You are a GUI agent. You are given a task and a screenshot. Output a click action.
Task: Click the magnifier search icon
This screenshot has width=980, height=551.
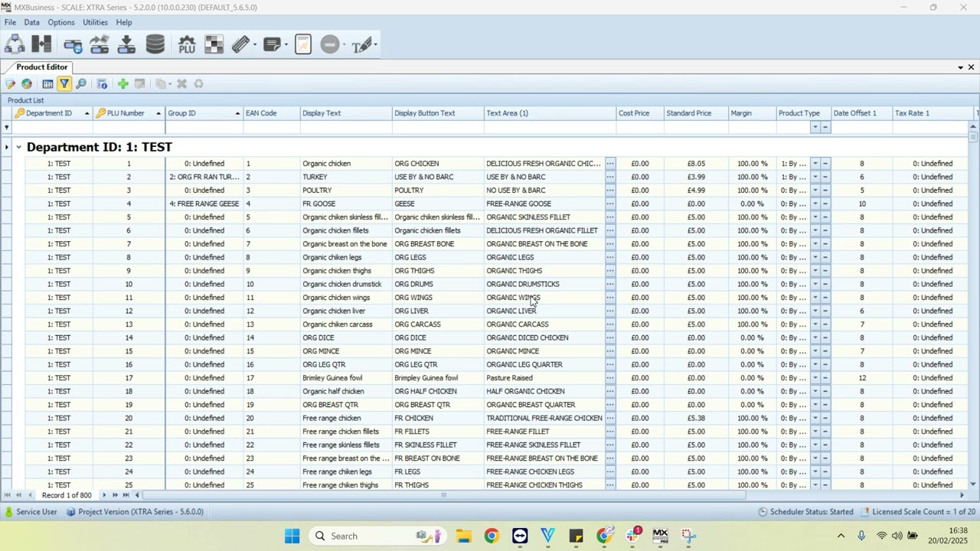(x=81, y=84)
